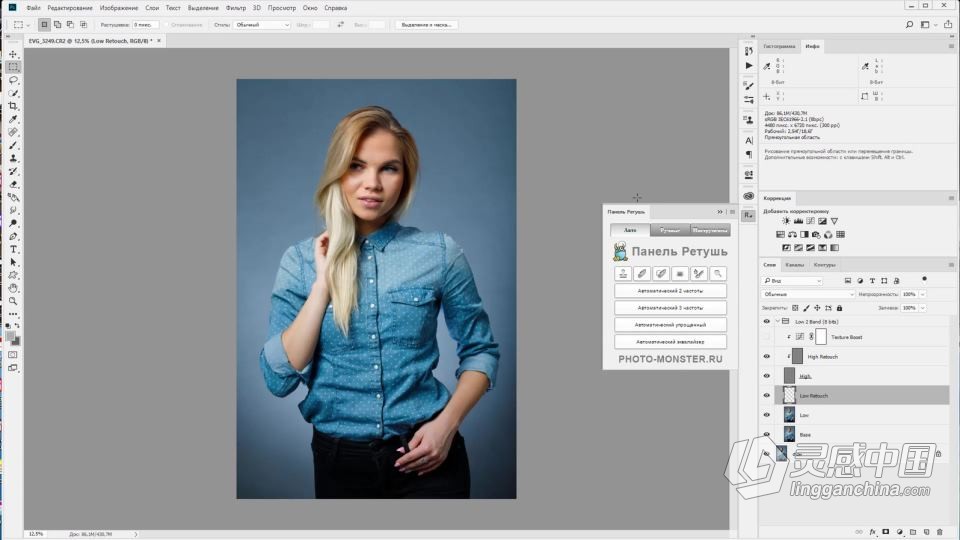Click the magnifier icon in Панель Ретушь
The image size is (960, 540).
pos(718,273)
